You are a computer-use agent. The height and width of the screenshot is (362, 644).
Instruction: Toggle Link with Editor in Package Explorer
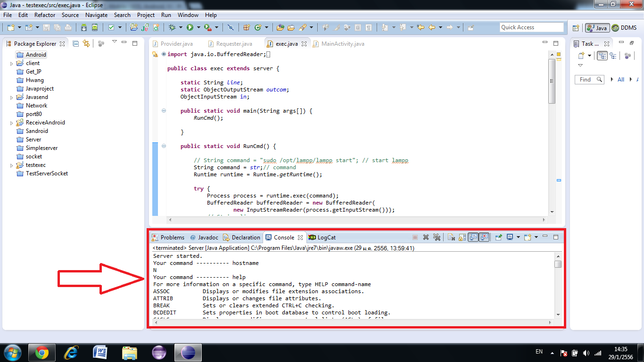[x=86, y=43]
